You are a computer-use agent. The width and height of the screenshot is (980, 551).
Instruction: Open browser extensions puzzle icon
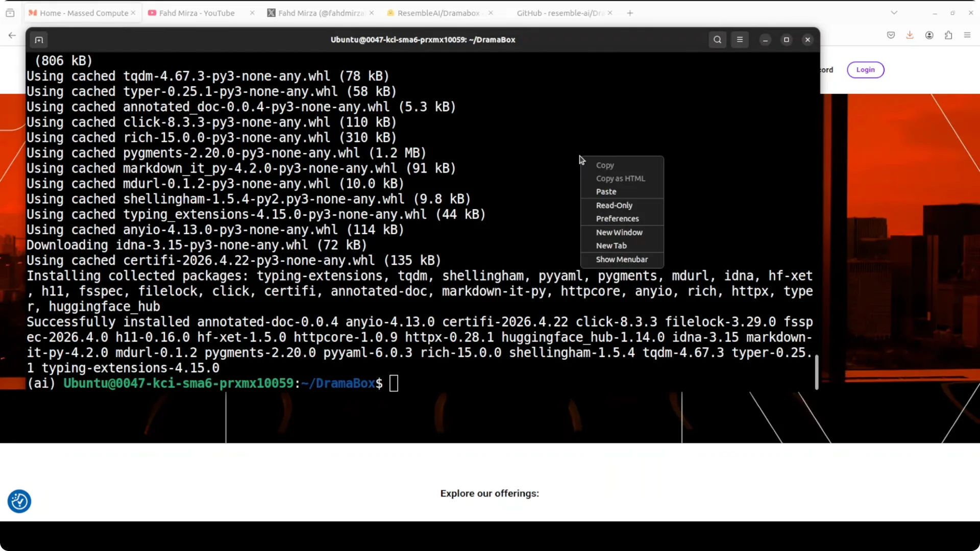(x=948, y=35)
